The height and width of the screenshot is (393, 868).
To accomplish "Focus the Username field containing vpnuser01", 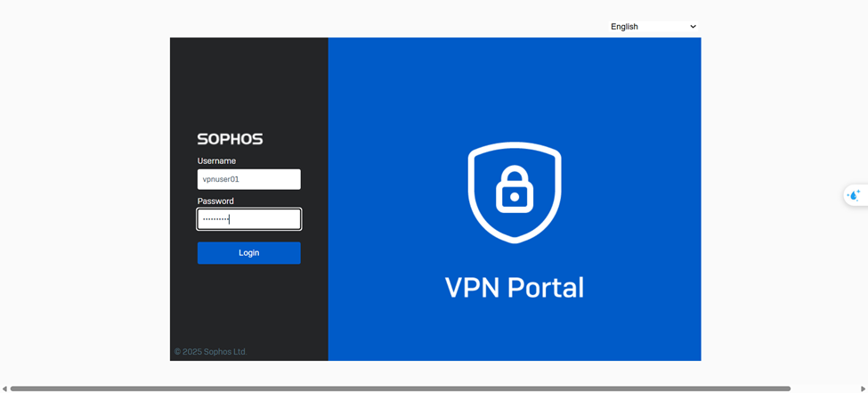I will tap(248, 179).
